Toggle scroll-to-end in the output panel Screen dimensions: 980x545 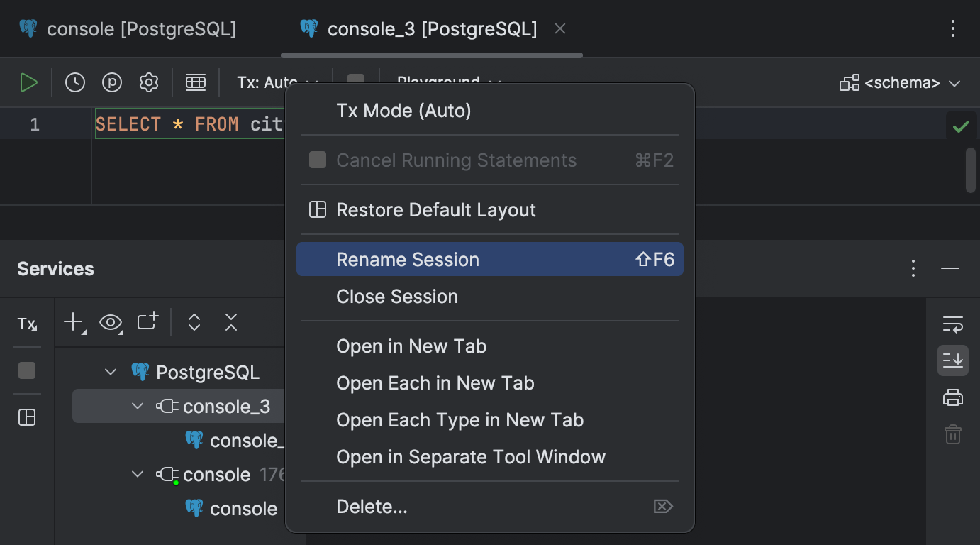point(953,360)
